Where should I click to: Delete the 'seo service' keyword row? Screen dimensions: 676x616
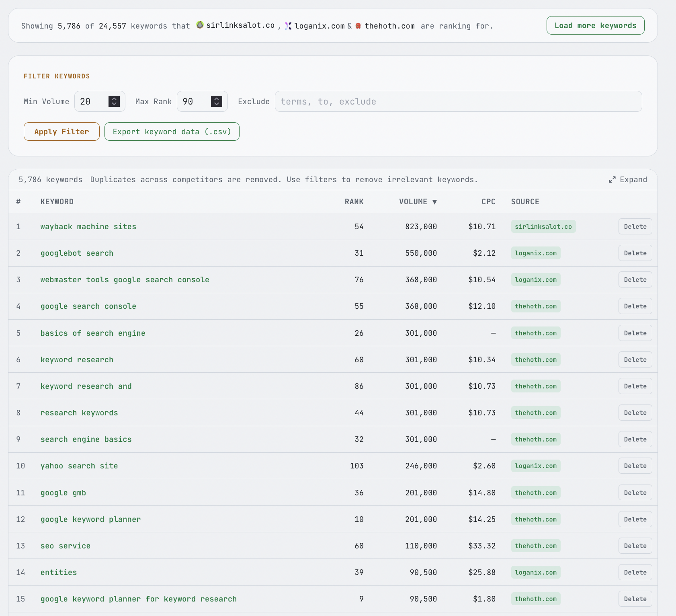635,546
